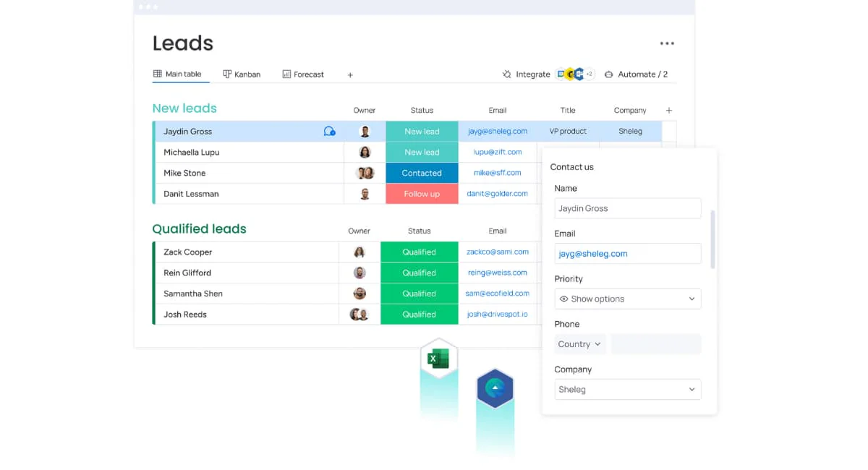Collapse the New leads group title
The width and height of the screenshot is (868, 470).
[184, 108]
